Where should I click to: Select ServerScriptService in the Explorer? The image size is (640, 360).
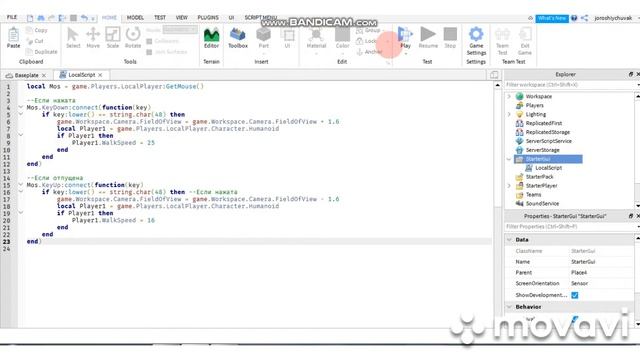click(549, 141)
